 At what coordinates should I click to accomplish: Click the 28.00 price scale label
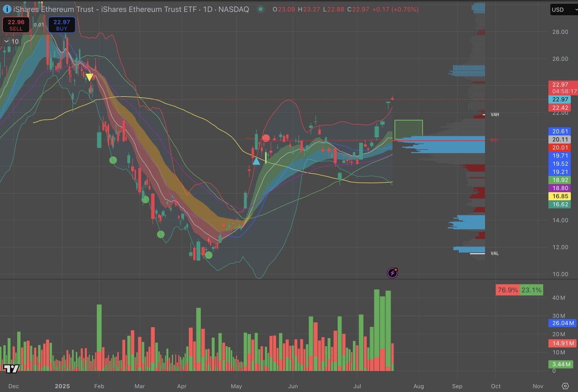click(560, 32)
